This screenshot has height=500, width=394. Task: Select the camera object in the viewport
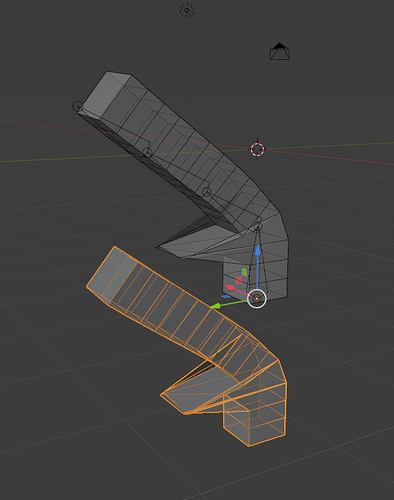pyautogui.click(x=280, y=51)
